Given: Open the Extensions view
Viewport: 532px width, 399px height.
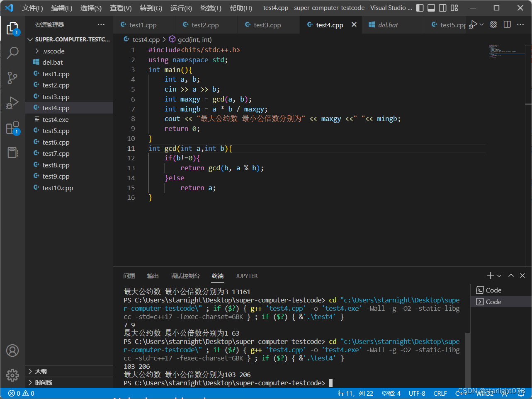Looking at the screenshot, I should pos(12,128).
